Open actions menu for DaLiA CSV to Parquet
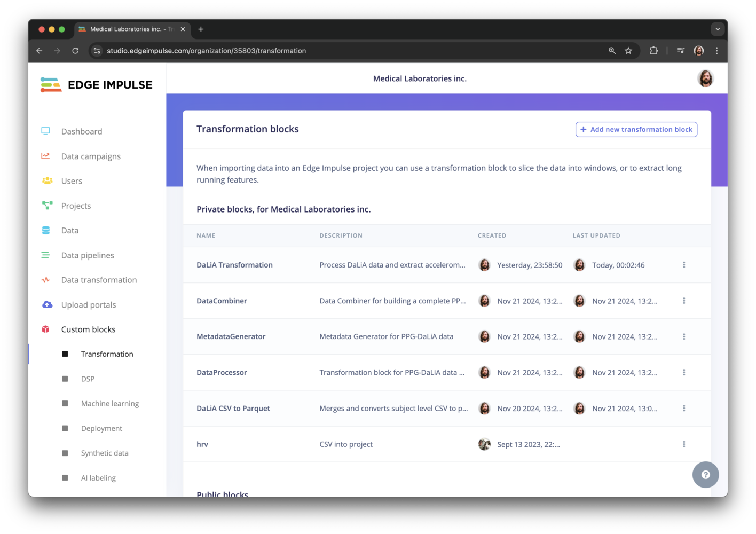The height and width of the screenshot is (534, 756). point(684,408)
